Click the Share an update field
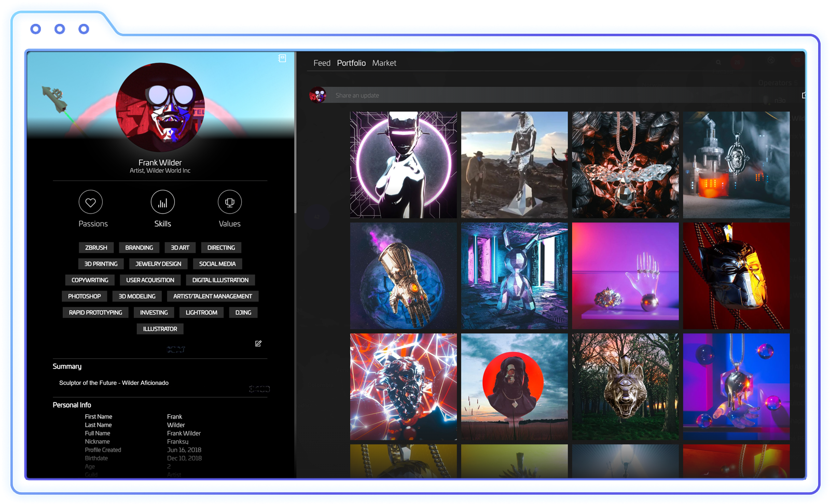Viewport: 830px width, 504px height. (x=539, y=95)
